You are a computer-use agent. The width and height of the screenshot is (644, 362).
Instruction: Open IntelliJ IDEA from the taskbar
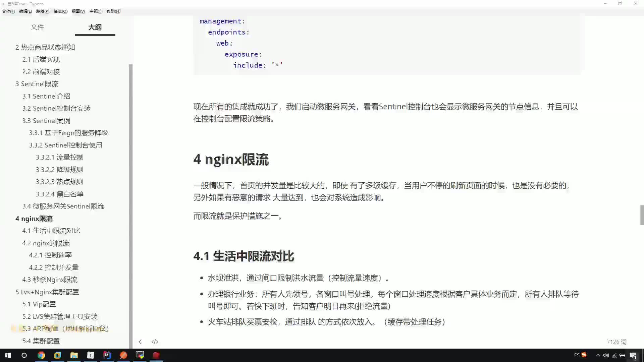107,355
